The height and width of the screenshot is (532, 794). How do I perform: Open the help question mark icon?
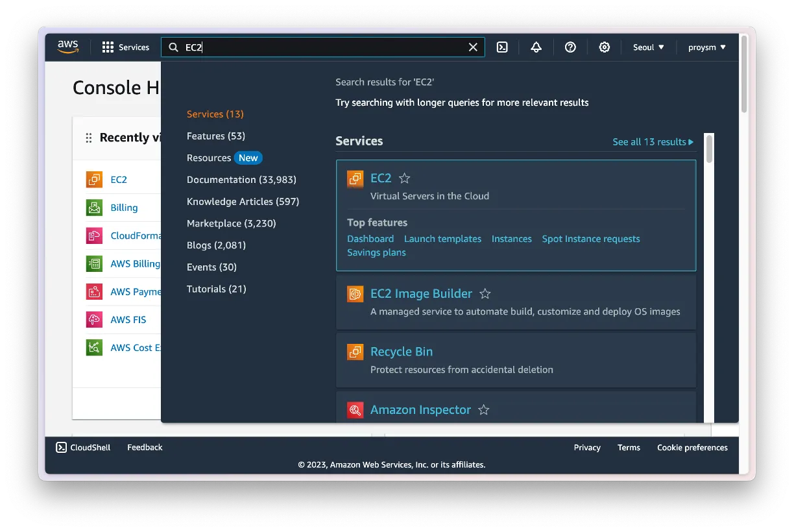pos(570,47)
